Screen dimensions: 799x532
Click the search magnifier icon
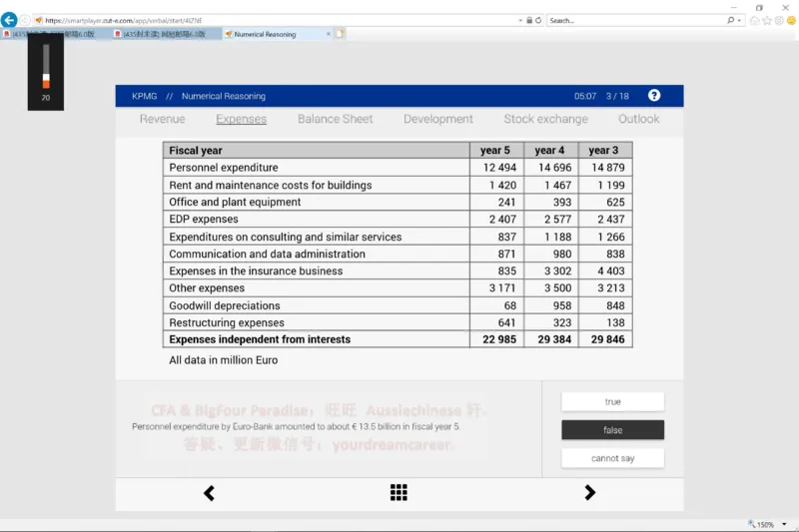[731, 20]
